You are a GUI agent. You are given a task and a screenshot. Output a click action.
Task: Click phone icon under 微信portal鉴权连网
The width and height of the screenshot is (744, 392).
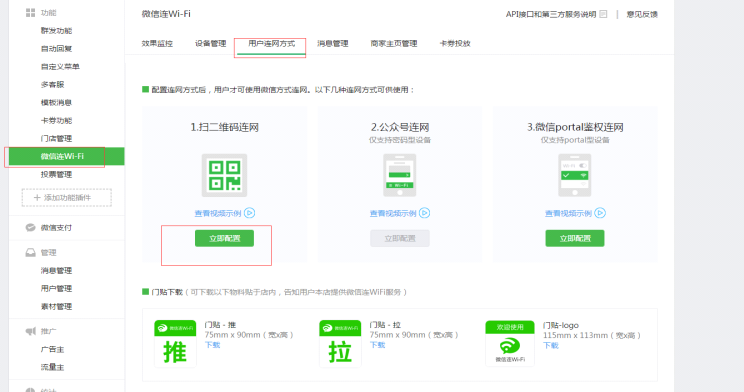(575, 175)
